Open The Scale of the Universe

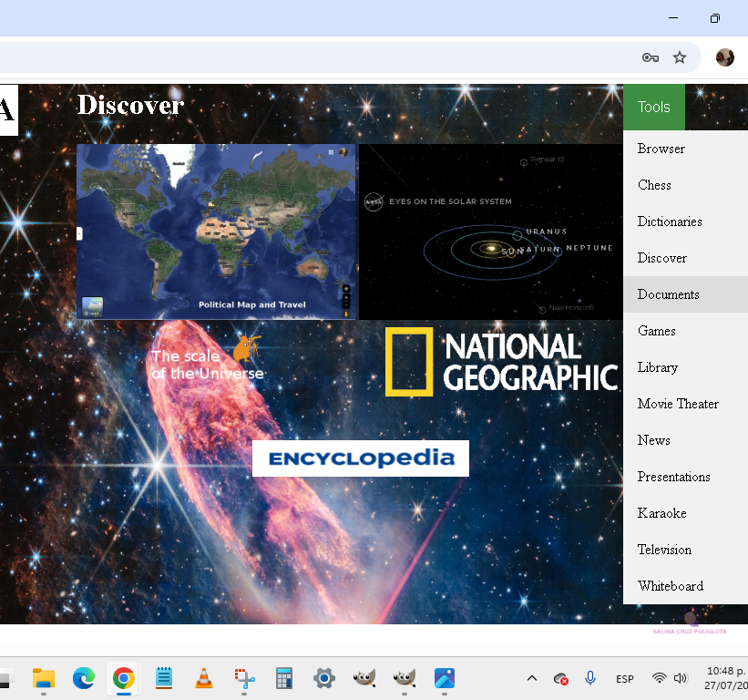[x=208, y=359]
